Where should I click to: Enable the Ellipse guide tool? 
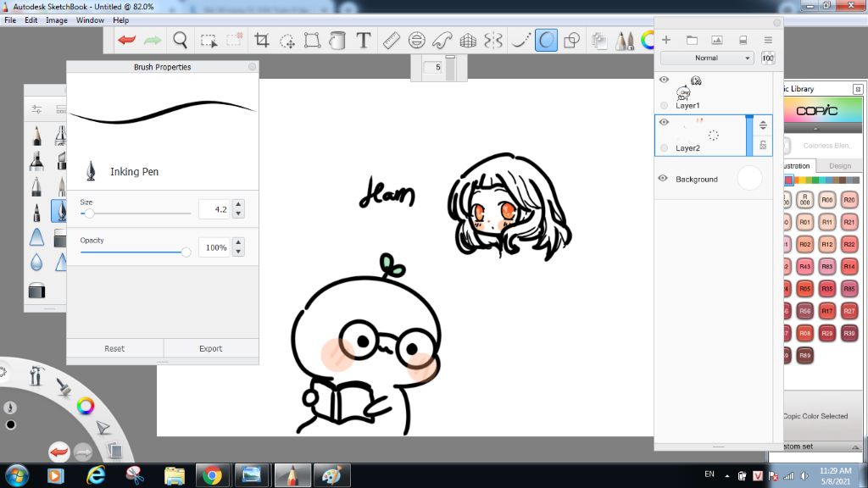pos(416,40)
